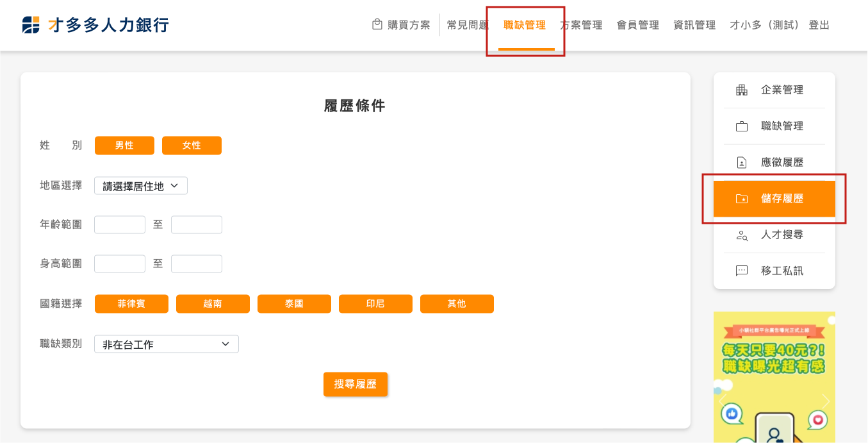The width and height of the screenshot is (868, 443).
Task: Open the 請選擇居住地 region dropdown
Action: point(141,186)
